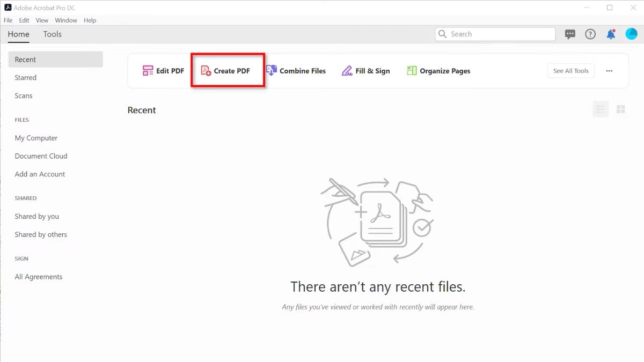
Task: Open the File menu
Action: [x=8, y=20]
